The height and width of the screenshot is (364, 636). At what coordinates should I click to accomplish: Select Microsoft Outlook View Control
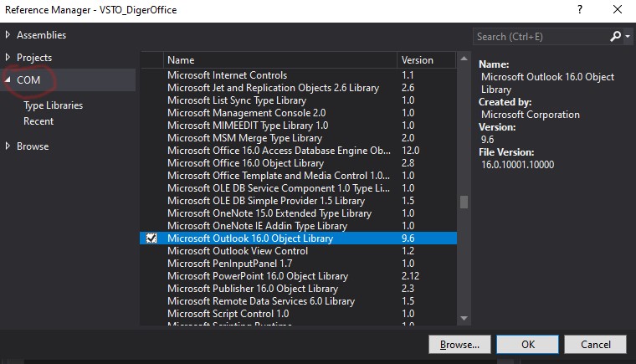pos(298,251)
